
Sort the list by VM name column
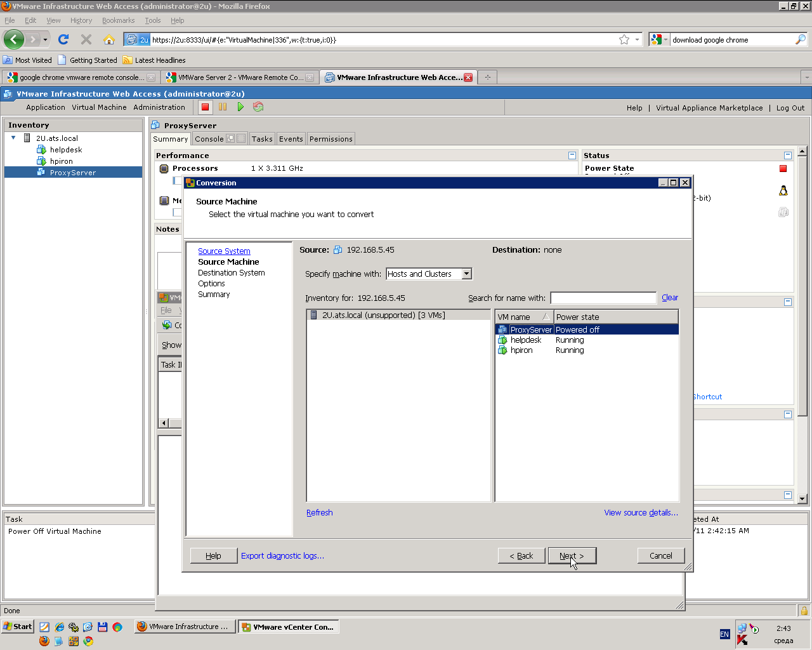524,317
